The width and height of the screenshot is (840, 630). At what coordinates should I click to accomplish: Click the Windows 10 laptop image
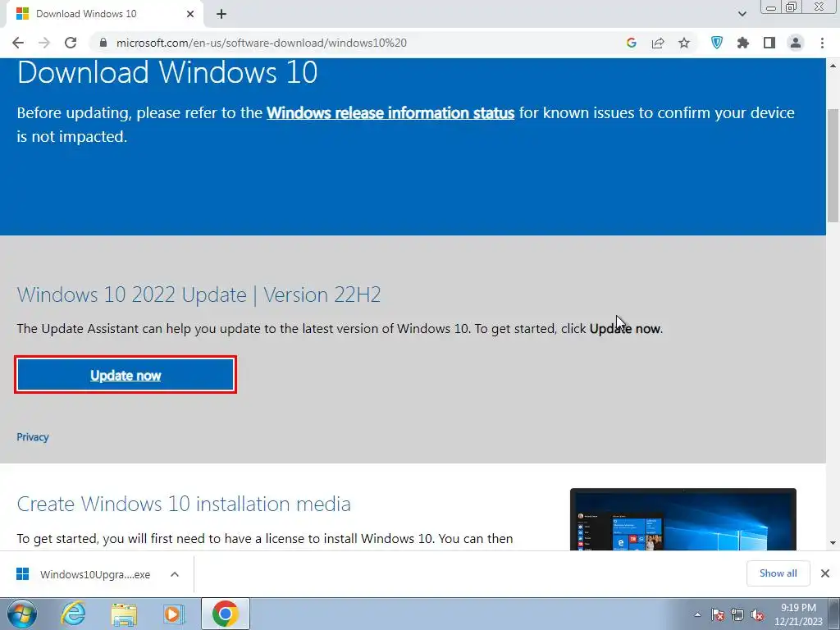pyautogui.click(x=683, y=519)
